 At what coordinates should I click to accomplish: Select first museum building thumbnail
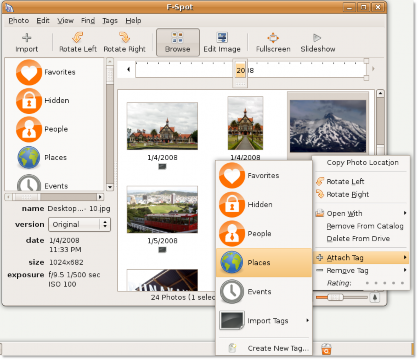[x=162, y=126]
